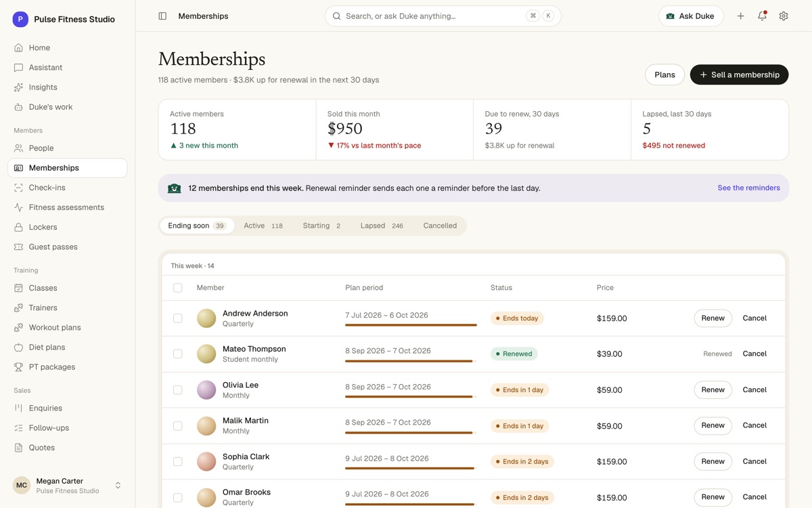
Task: Renew Sophia Clark's membership
Action: coord(713,462)
